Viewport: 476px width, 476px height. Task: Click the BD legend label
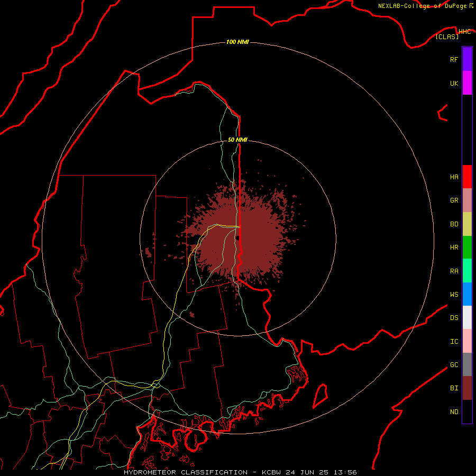click(454, 224)
